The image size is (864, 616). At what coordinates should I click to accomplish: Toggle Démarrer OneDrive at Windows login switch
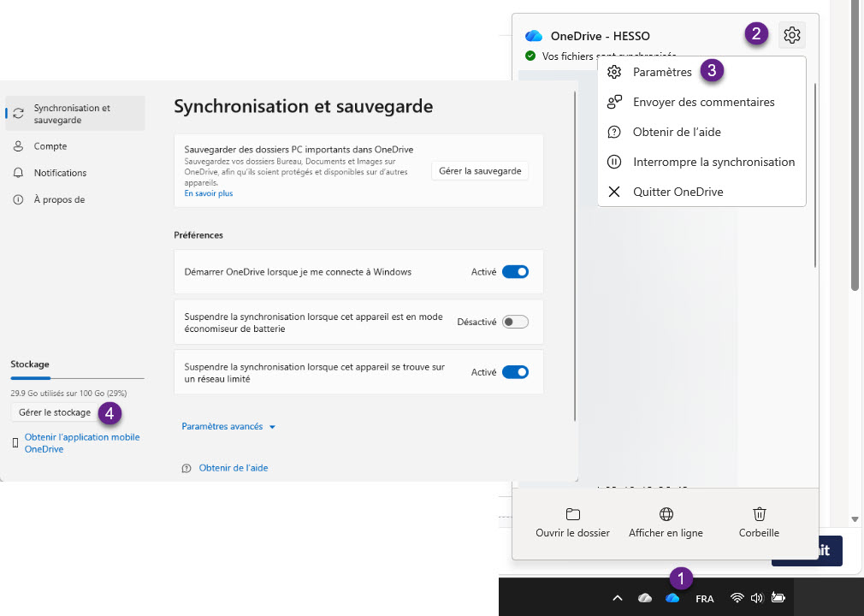515,272
